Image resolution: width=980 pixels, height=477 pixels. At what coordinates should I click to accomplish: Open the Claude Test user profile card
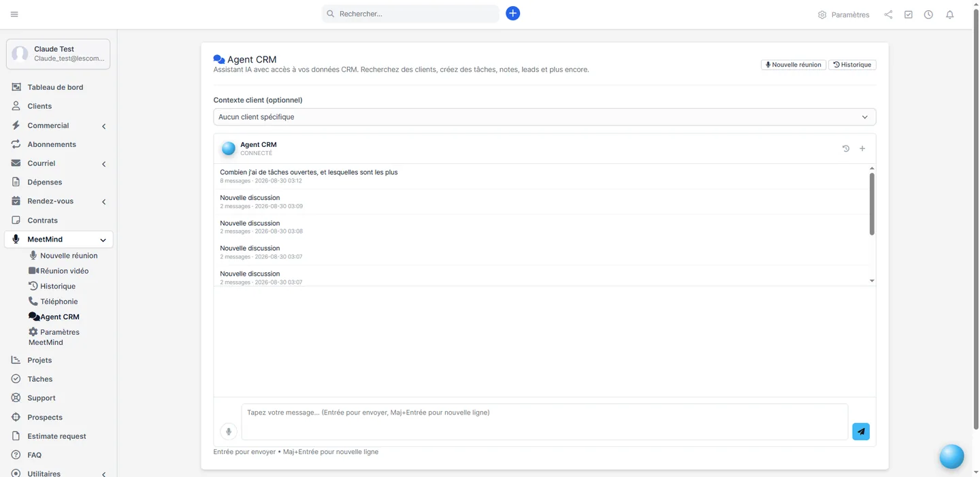coord(58,54)
